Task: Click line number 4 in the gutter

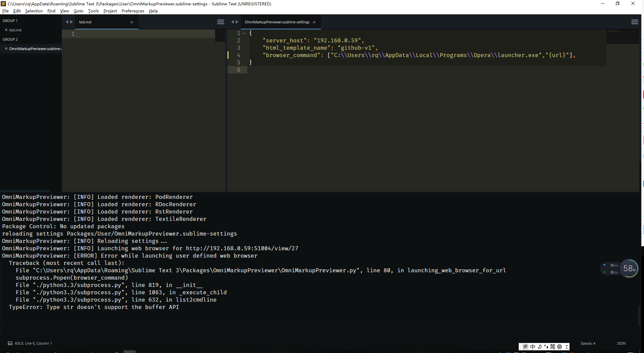Action: (x=238, y=55)
